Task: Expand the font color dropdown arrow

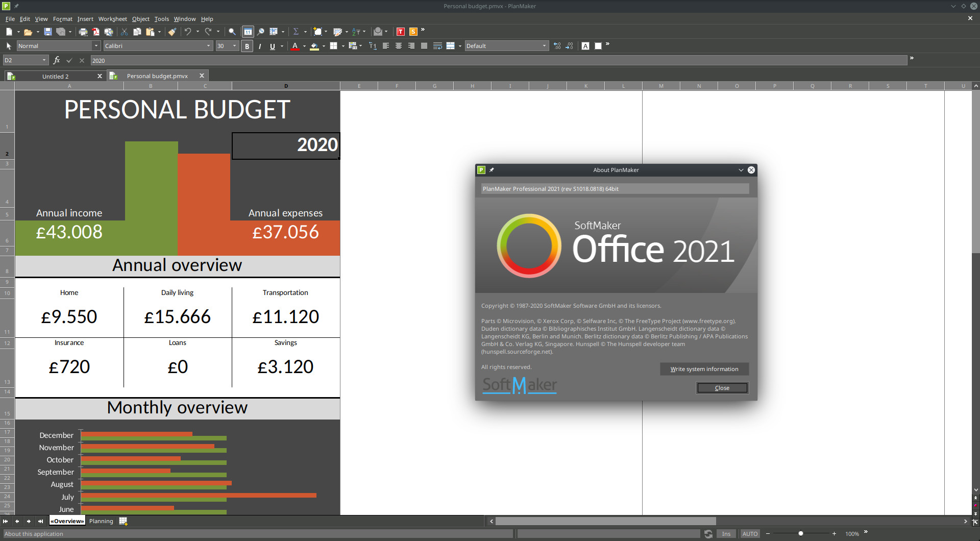Action: coord(304,46)
